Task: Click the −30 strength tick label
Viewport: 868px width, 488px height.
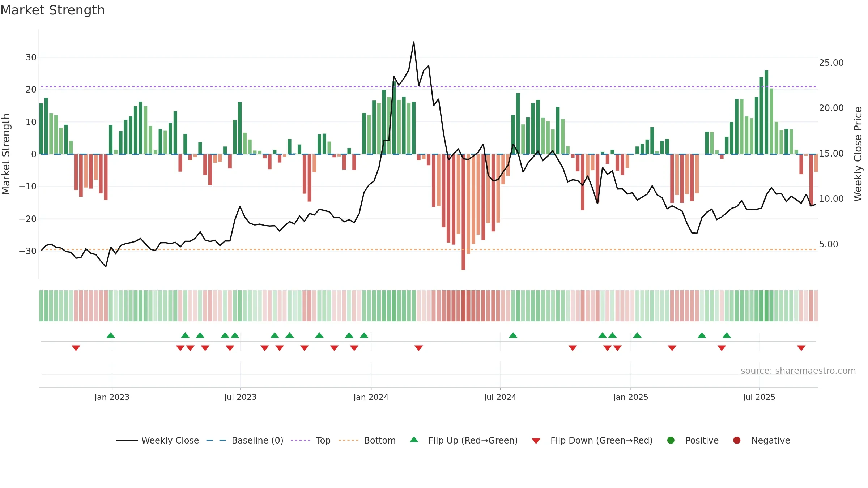Action: pyautogui.click(x=27, y=251)
